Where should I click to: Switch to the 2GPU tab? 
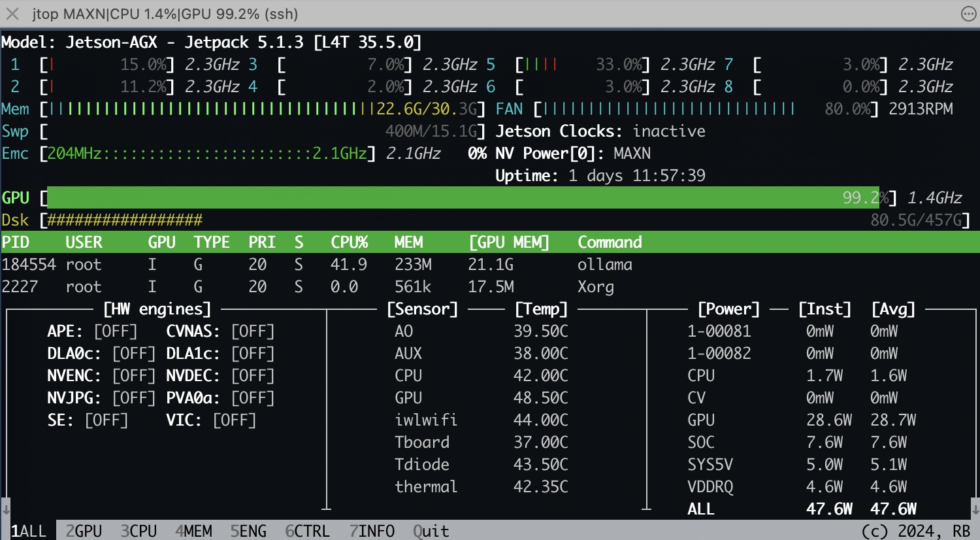tap(84, 531)
